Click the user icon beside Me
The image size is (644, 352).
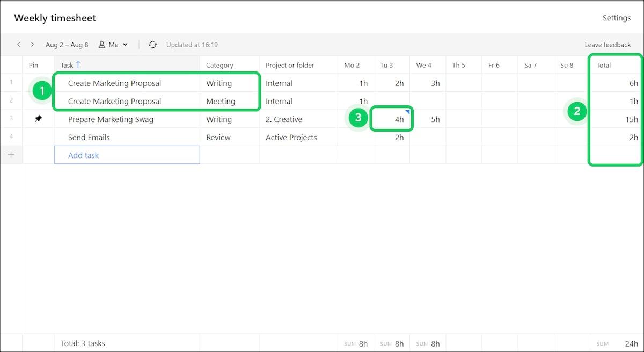(102, 45)
